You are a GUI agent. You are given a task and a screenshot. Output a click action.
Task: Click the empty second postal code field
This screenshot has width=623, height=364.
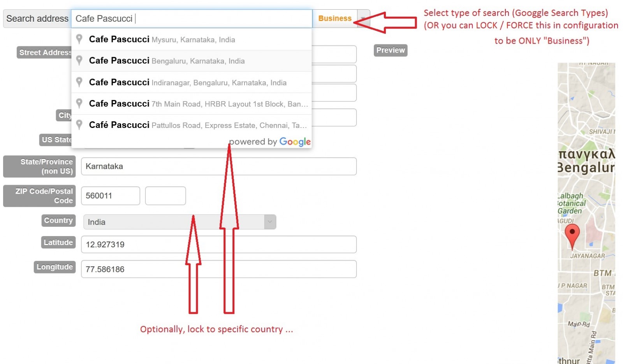tap(165, 196)
